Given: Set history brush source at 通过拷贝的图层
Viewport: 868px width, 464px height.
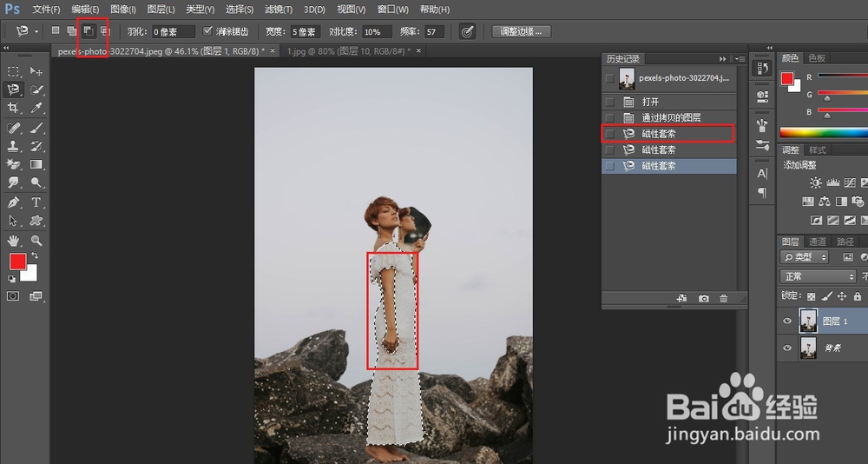Looking at the screenshot, I should click(x=609, y=117).
